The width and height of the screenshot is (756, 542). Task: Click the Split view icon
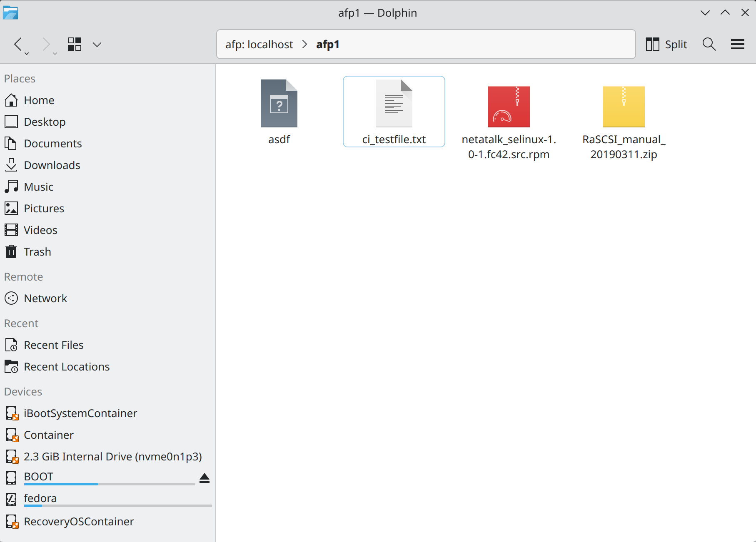click(652, 44)
